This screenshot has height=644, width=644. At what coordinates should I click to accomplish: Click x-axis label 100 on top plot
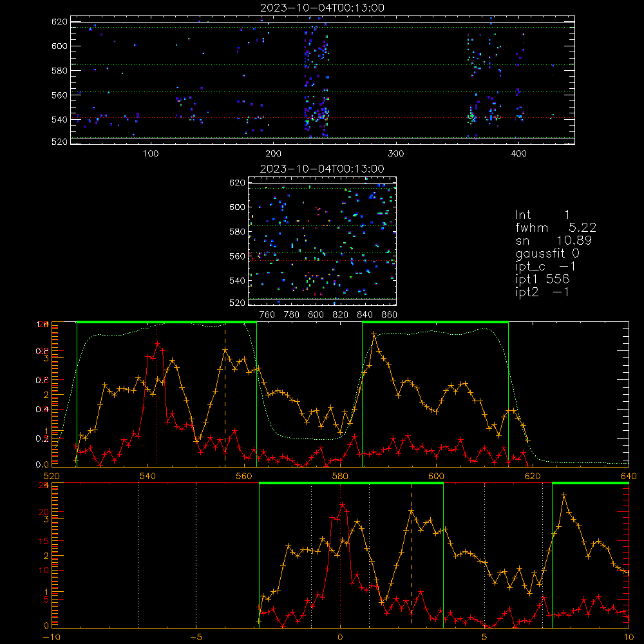151,154
